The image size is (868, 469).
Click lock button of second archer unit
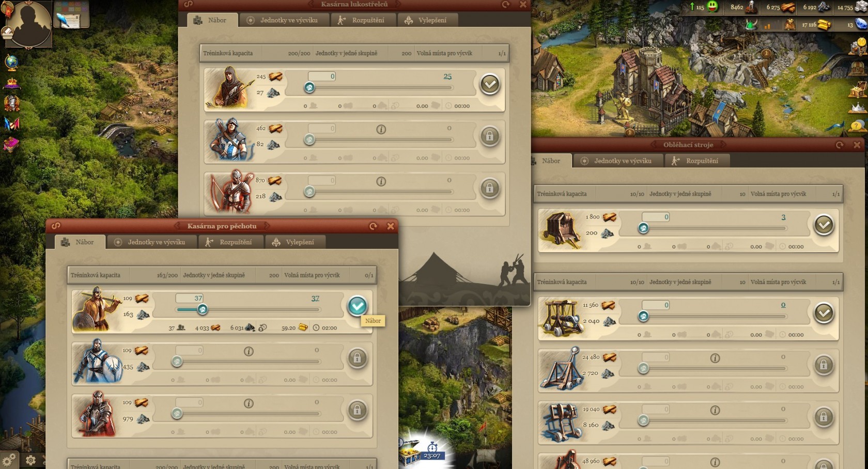click(x=490, y=136)
